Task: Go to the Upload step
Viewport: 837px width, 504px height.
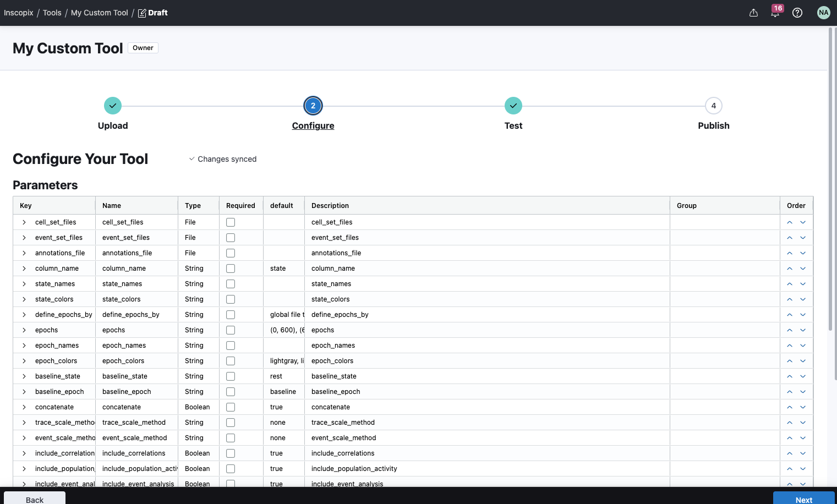Action: point(113,106)
